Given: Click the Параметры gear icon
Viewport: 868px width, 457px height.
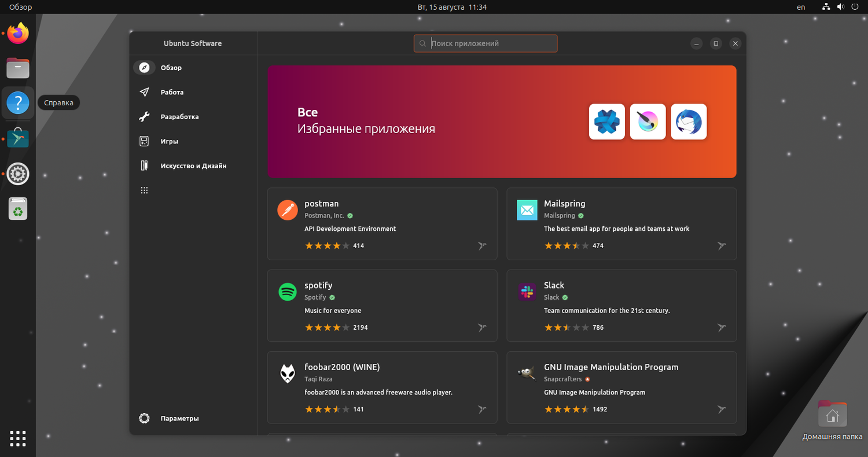Looking at the screenshot, I should point(144,418).
